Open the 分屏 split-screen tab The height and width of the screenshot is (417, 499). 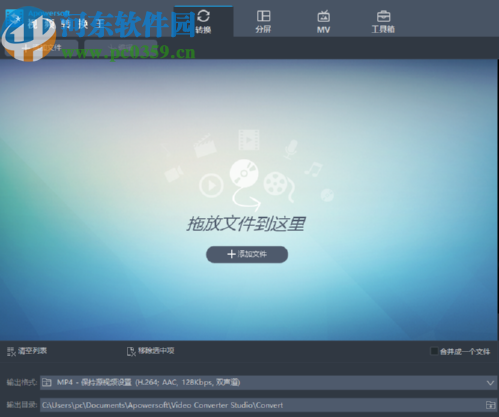point(263,21)
